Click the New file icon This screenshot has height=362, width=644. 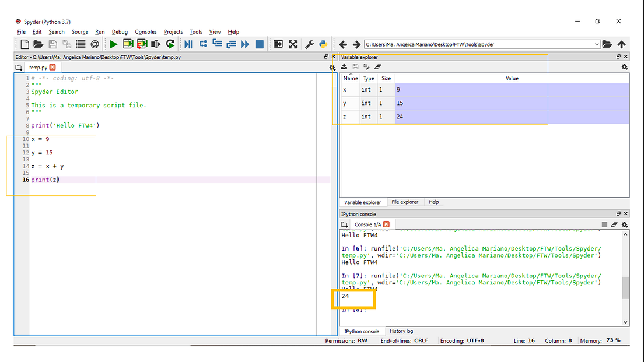tap(24, 44)
